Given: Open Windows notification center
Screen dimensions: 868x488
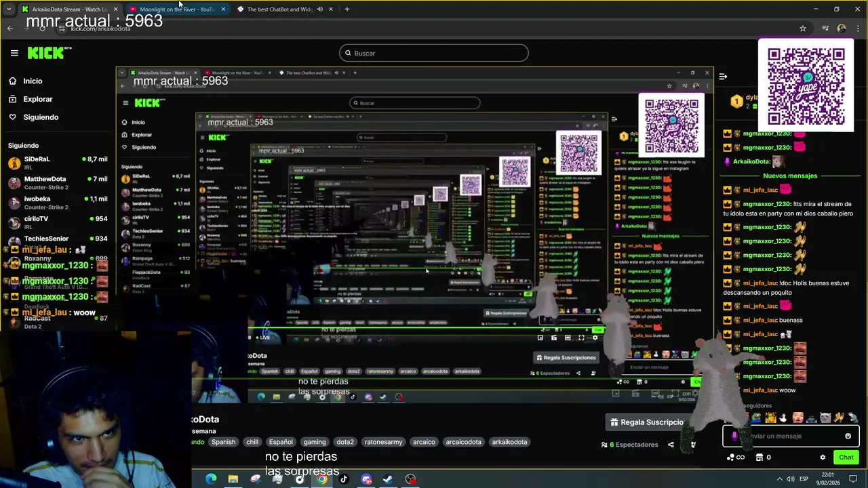Looking at the screenshot, I should click(853, 479).
